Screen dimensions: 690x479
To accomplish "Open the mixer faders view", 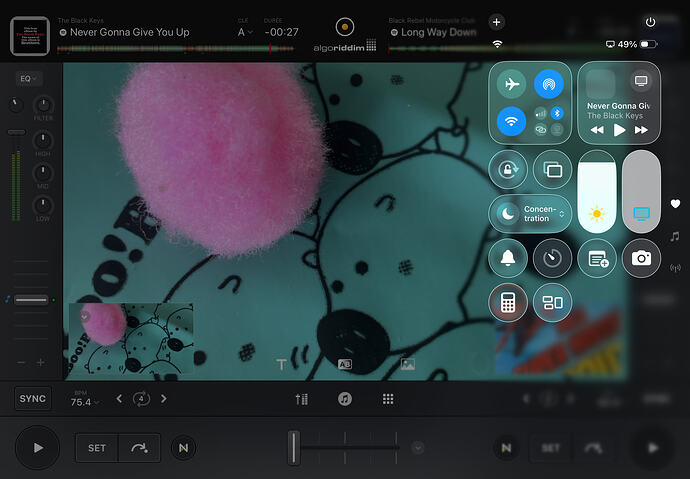I will [301, 398].
